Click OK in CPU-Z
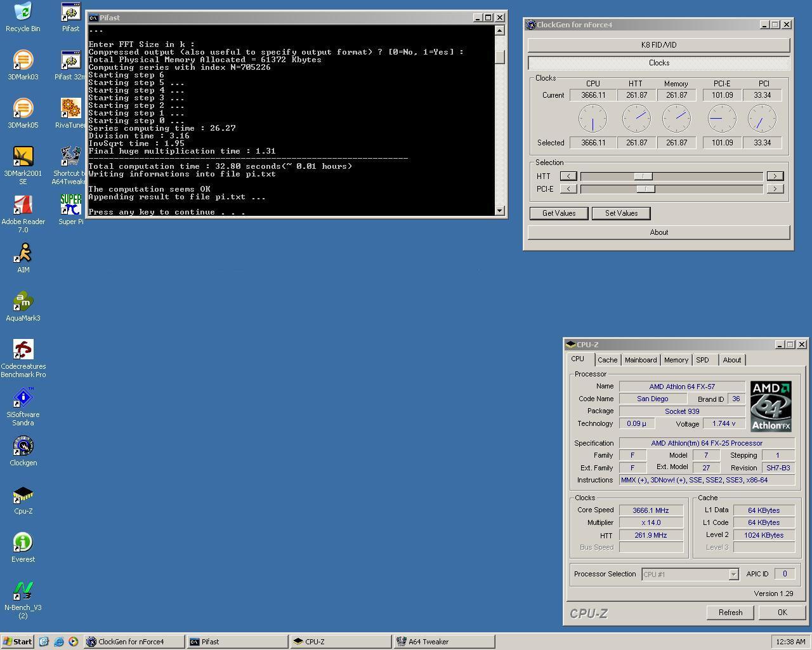The height and width of the screenshot is (650, 812). click(x=782, y=613)
